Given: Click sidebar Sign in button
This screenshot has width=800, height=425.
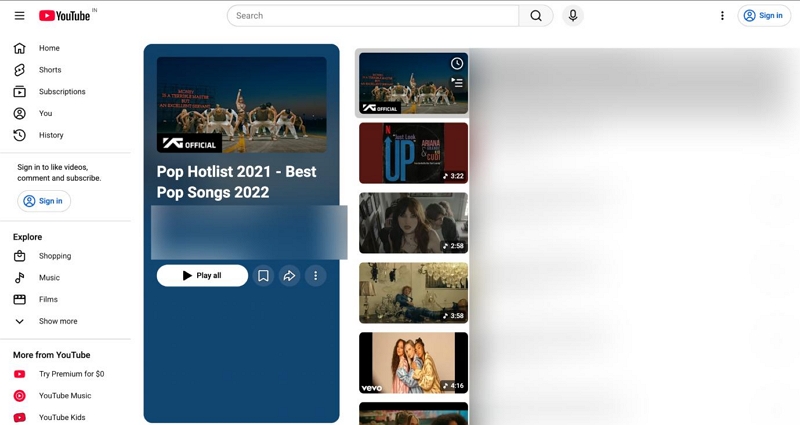Looking at the screenshot, I should coord(44,201).
